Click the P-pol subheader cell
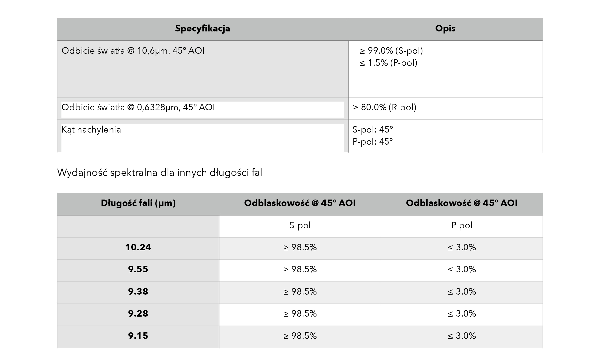600x364 pixels. (x=462, y=226)
